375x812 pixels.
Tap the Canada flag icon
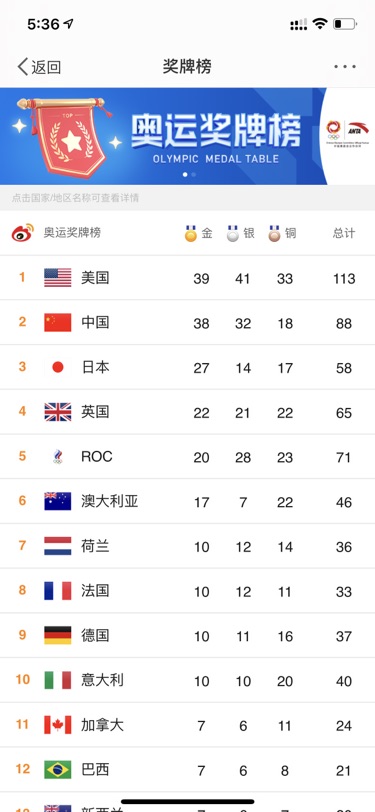57,724
